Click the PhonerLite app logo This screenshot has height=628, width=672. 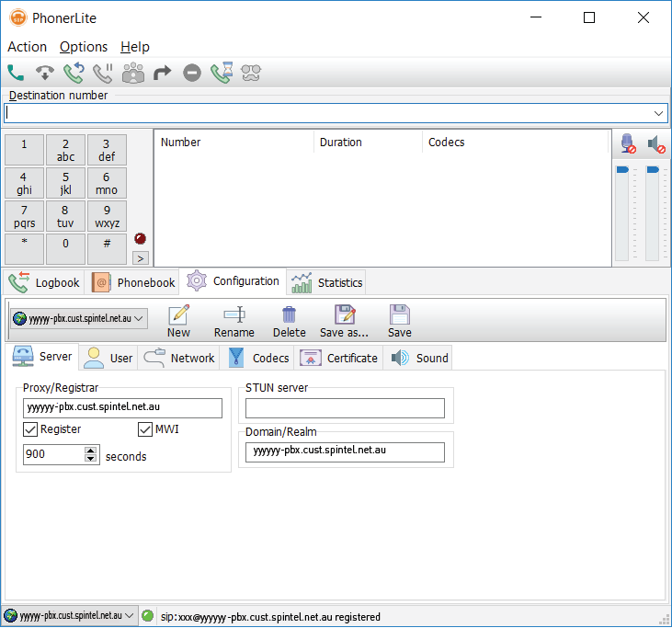(x=18, y=18)
